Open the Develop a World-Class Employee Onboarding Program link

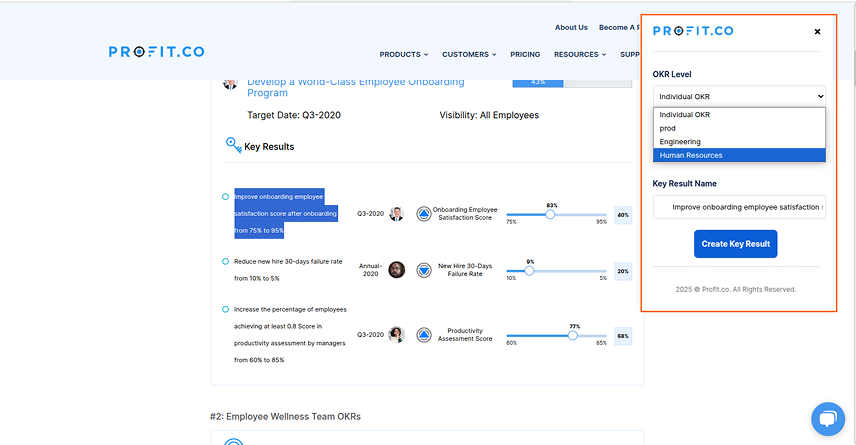[x=355, y=87]
